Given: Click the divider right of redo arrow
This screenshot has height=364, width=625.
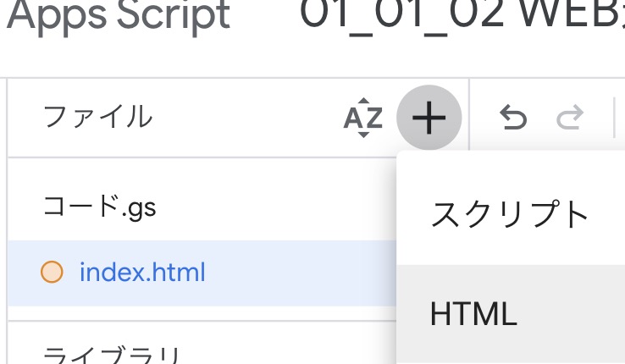Looking at the screenshot, I should point(612,119).
